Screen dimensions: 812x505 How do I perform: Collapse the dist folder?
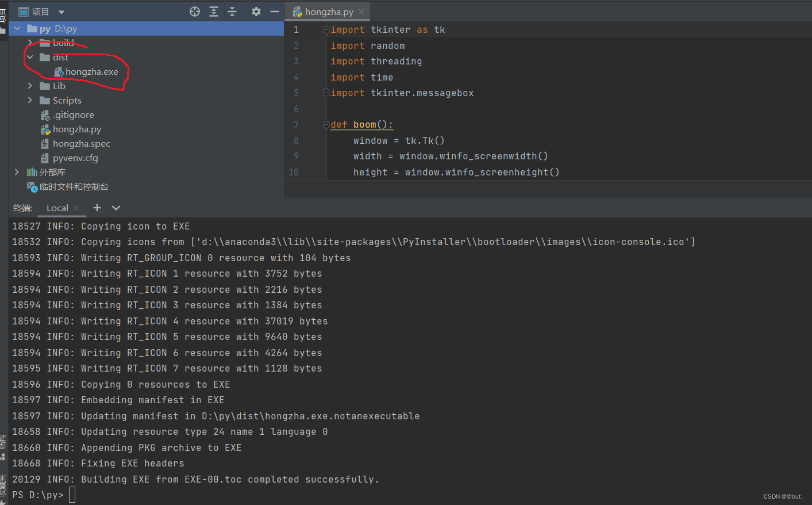pyautogui.click(x=29, y=57)
